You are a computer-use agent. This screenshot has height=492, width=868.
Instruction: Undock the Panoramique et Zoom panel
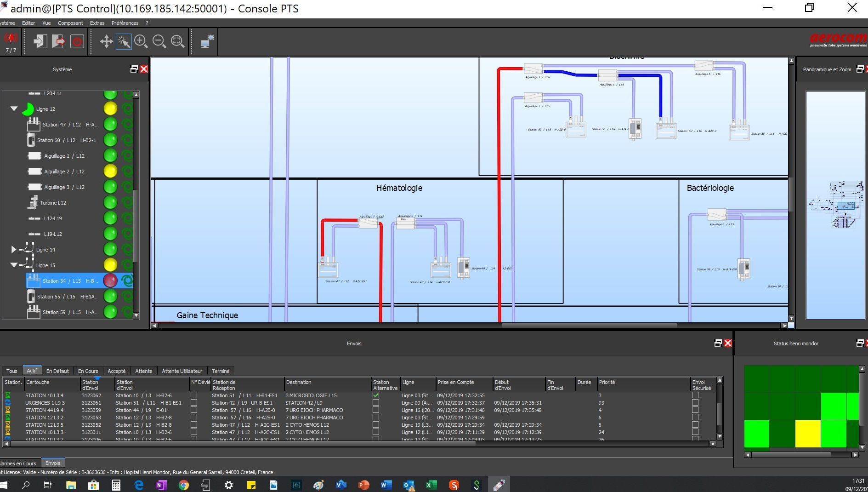[860, 69]
